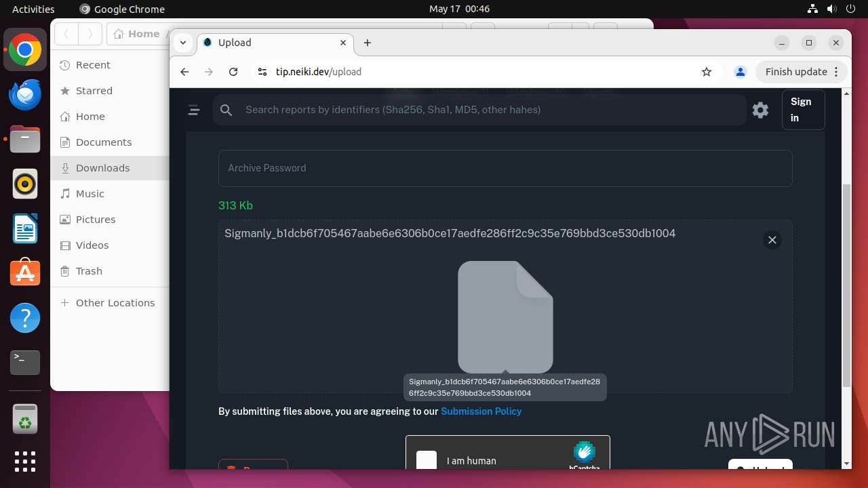Open Videos in Files sidebar
Screen dimensions: 868x488
click(109, 245)
